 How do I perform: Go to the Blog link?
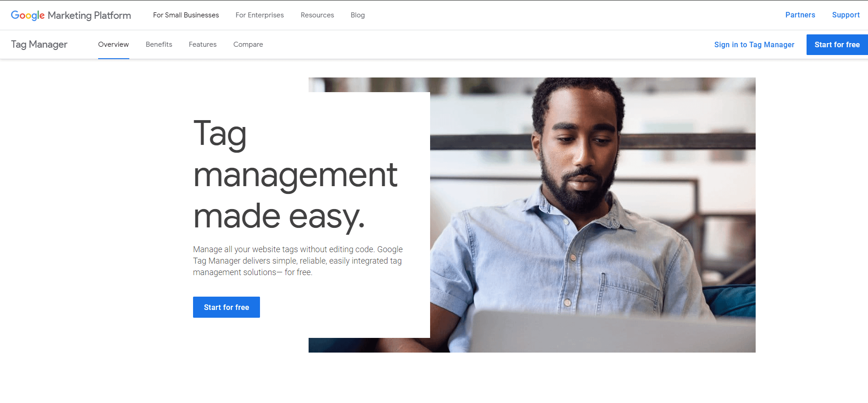(x=358, y=15)
